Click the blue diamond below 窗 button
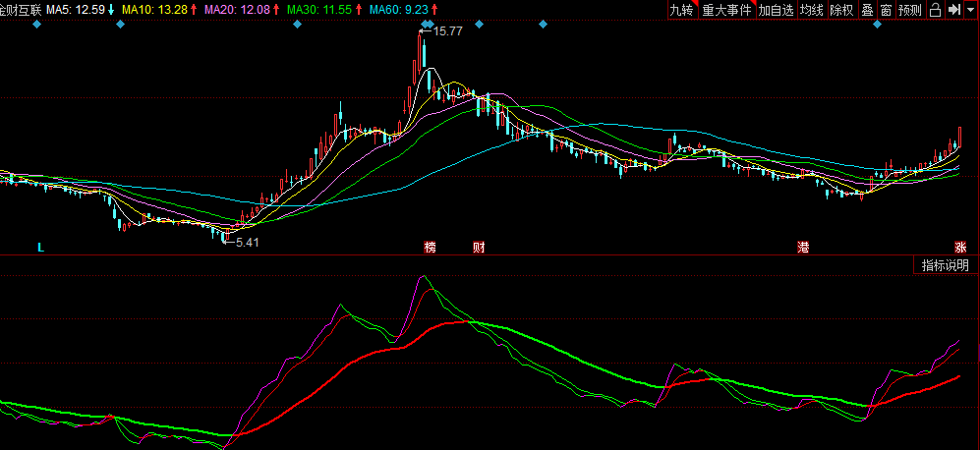Viewport: 980px width, 450px height. click(x=878, y=25)
